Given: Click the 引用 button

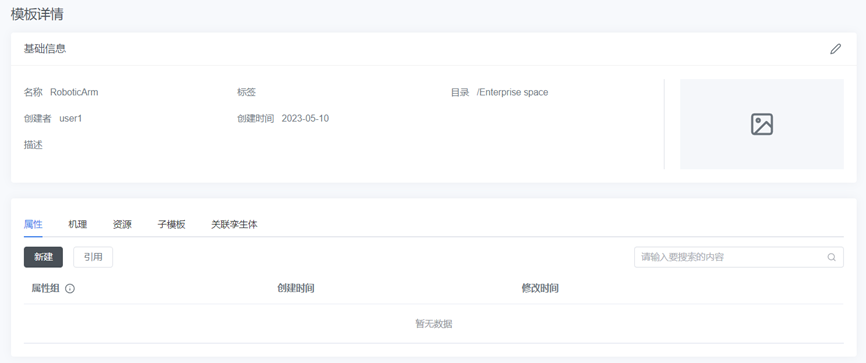Looking at the screenshot, I should coord(93,257).
